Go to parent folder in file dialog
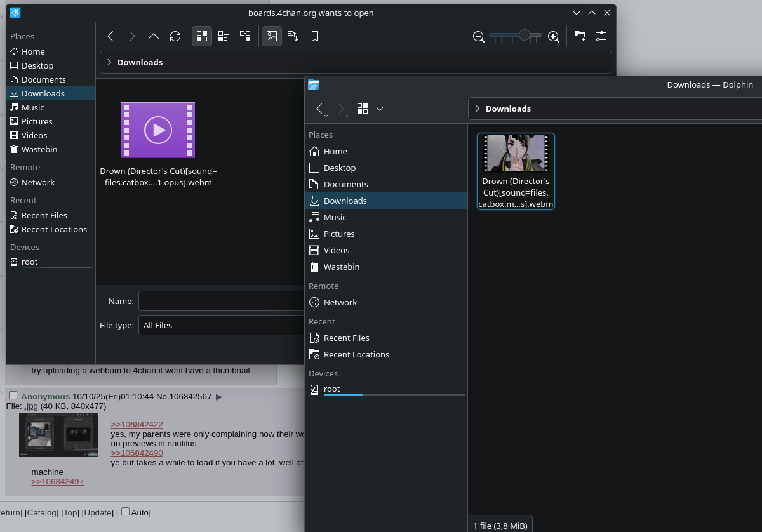Image resolution: width=762 pixels, height=532 pixels. click(x=154, y=37)
